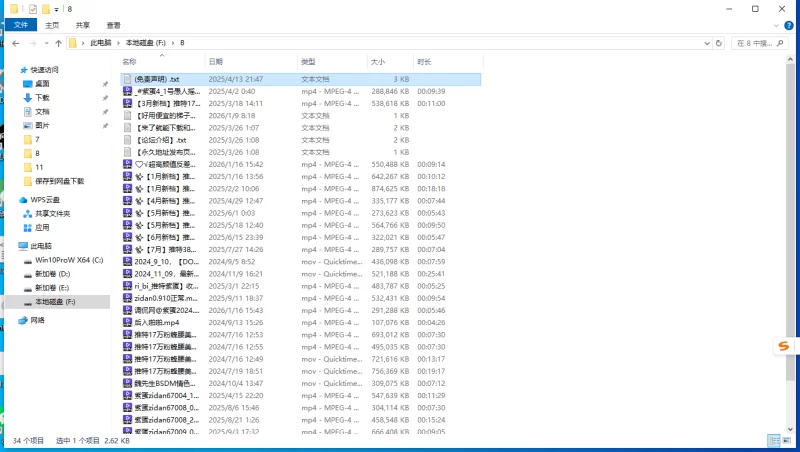The image size is (800, 452).
Task: Select the (免责声明).txt file
Action: coord(301,79)
